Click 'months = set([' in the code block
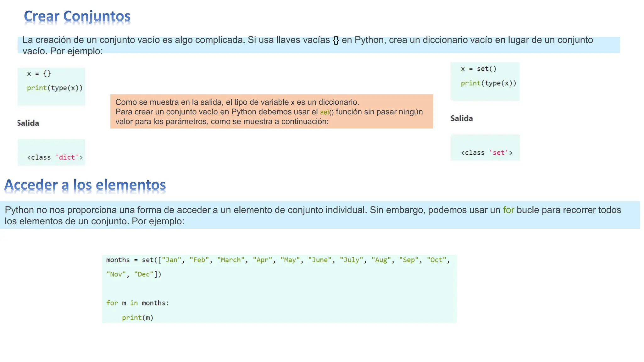Image resolution: width=644 pixels, height=362 pixels. pyautogui.click(x=134, y=260)
